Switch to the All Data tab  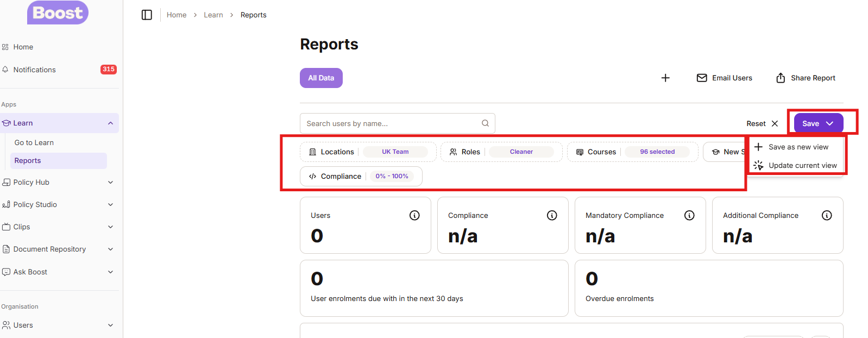(x=321, y=78)
